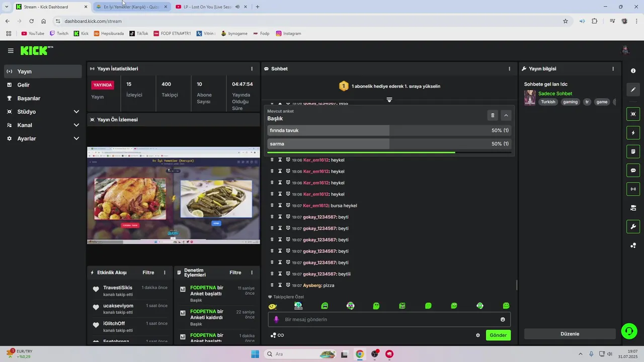Delete the current poll with trash icon
This screenshot has height=362, width=644.
pyautogui.click(x=493, y=115)
